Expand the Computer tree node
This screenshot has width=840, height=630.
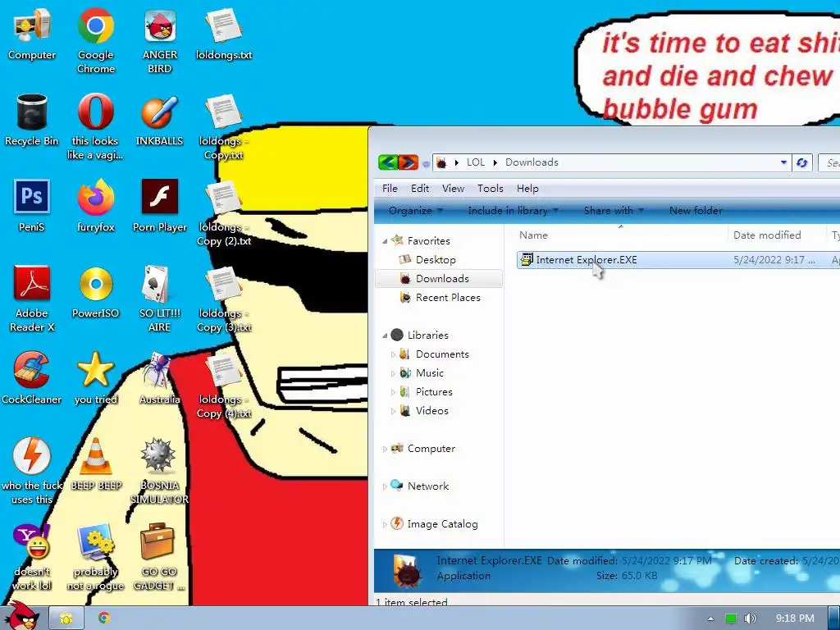pyautogui.click(x=385, y=449)
